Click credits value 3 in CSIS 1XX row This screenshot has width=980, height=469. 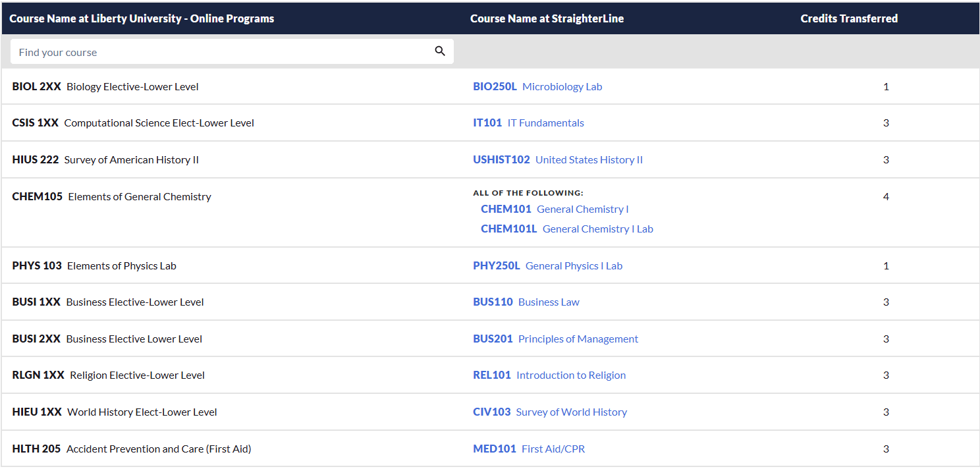coord(886,123)
